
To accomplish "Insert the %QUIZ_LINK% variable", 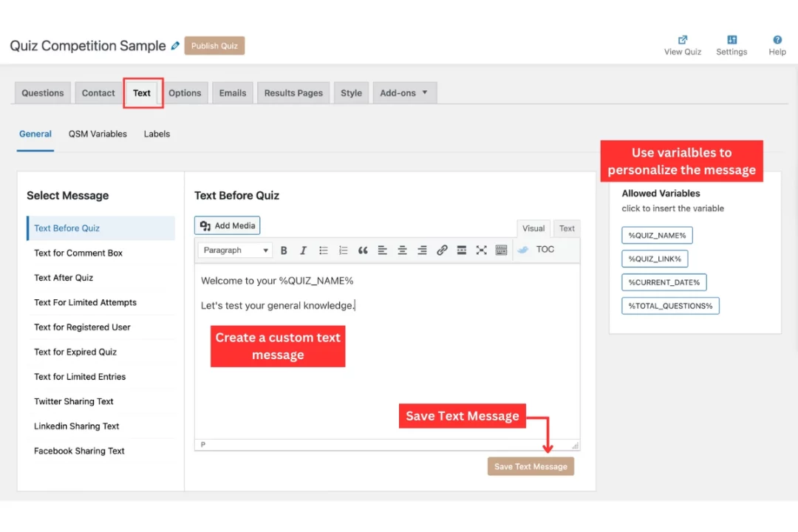I will coord(655,259).
